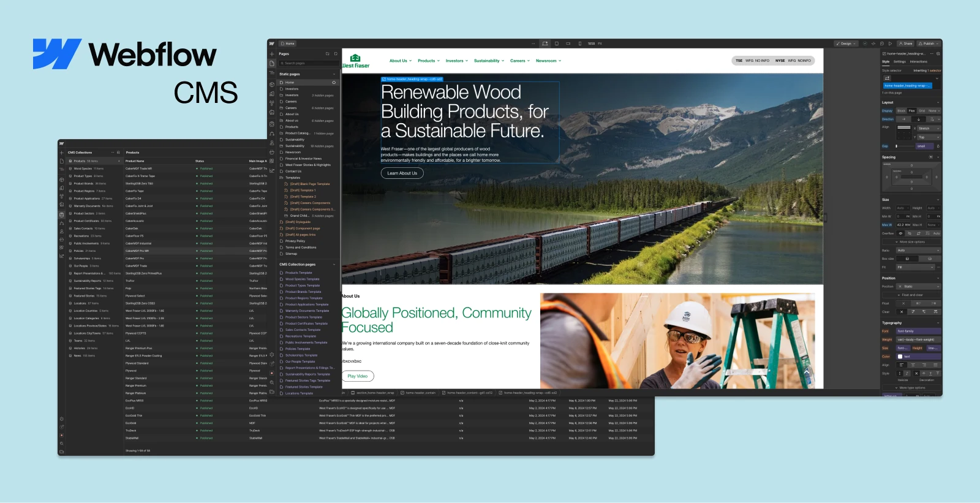Select Block display option
The image size is (980, 503).
(902, 111)
